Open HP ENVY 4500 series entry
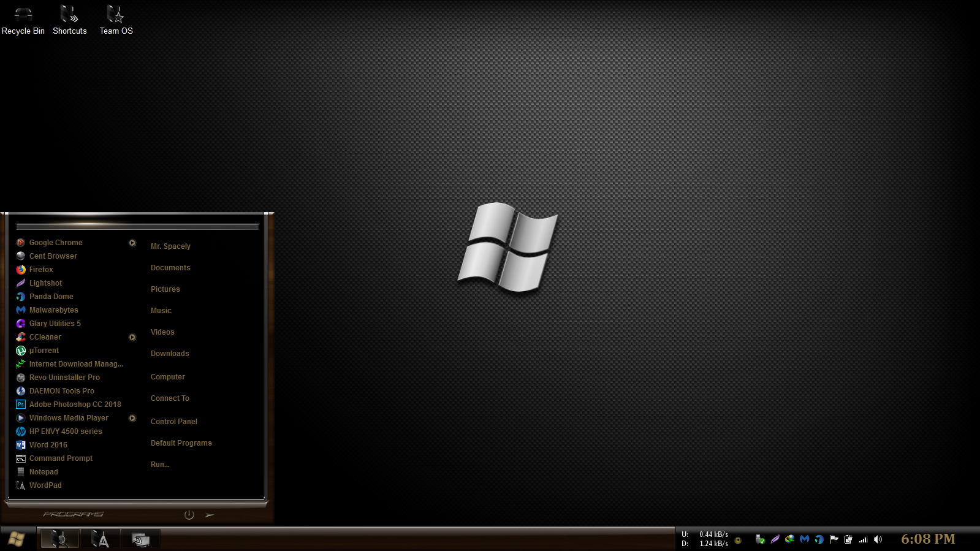Image resolution: width=980 pixels, height=551 pixels. click(75, 431)
